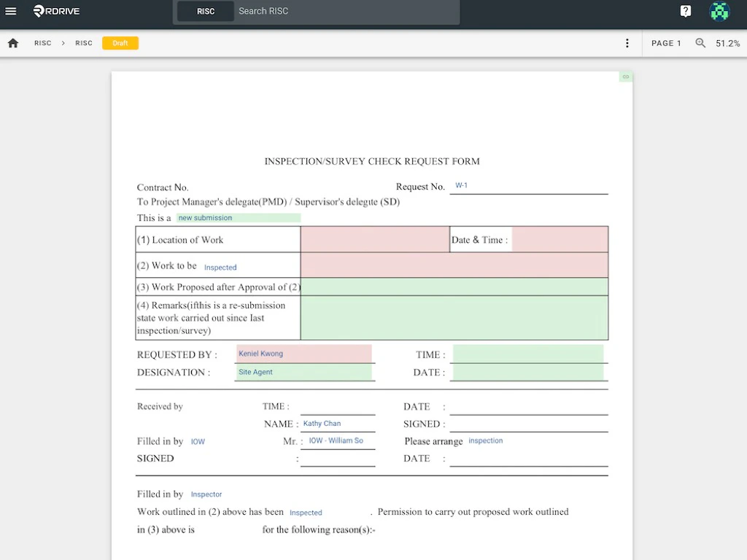This screenshot has height=560, width=747.
Task: Open the 'Inspected' work-to-be field selector
Action: [220, 267]
